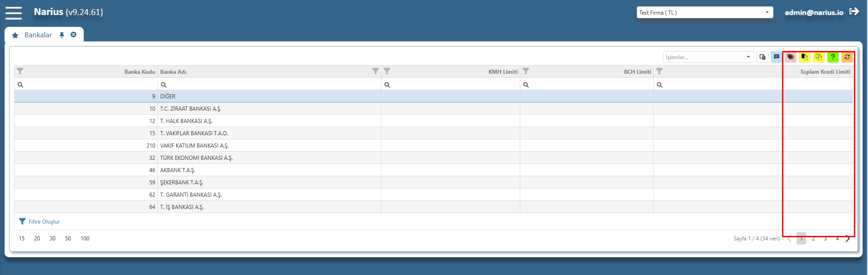Click the pink tags icon button
868x275 pixels.
point(791,57)
